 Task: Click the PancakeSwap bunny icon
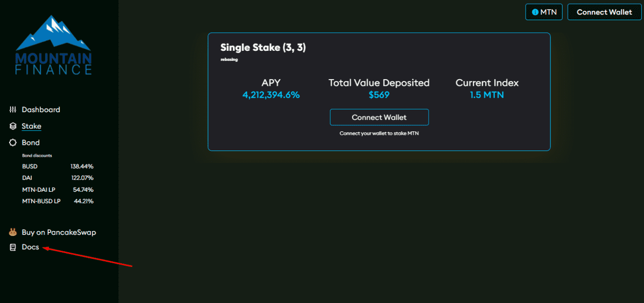pyautogui.click(x=13, y=232)
